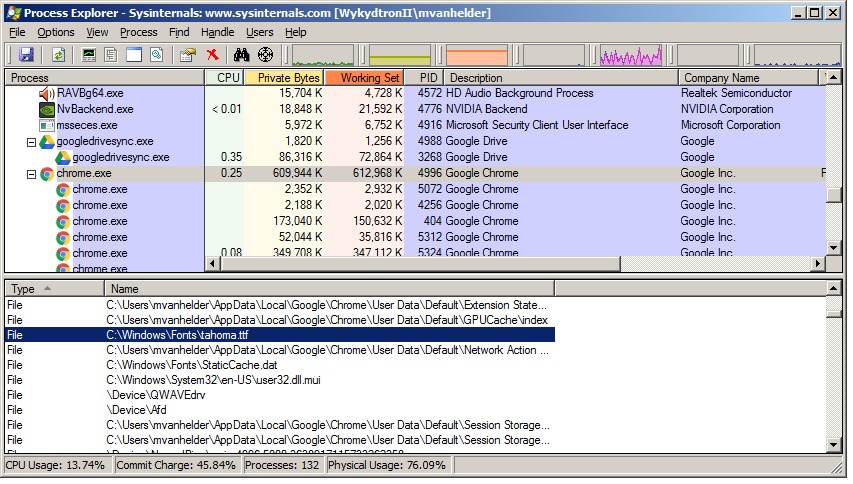853x484 pixels.
Task: Toggle the Show Lower Pane toolbar icon
Action: [133, 55]
